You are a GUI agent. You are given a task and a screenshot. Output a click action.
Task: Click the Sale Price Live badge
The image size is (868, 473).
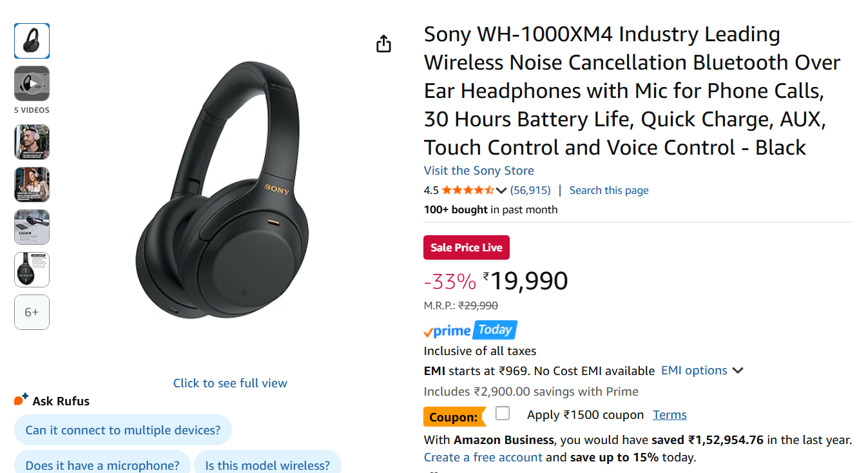click(x=467, y=248)
